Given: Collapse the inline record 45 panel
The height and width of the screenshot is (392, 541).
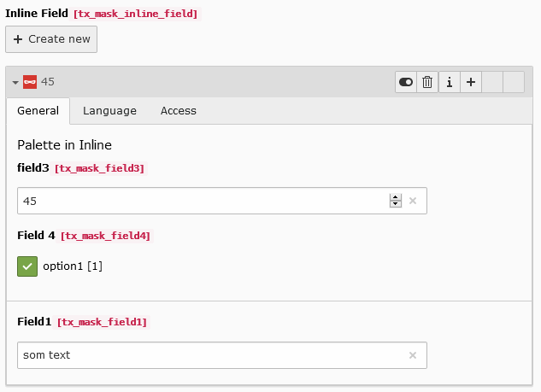Looking at the screenshot, I should pyautogui.click(x=15, y=82).
